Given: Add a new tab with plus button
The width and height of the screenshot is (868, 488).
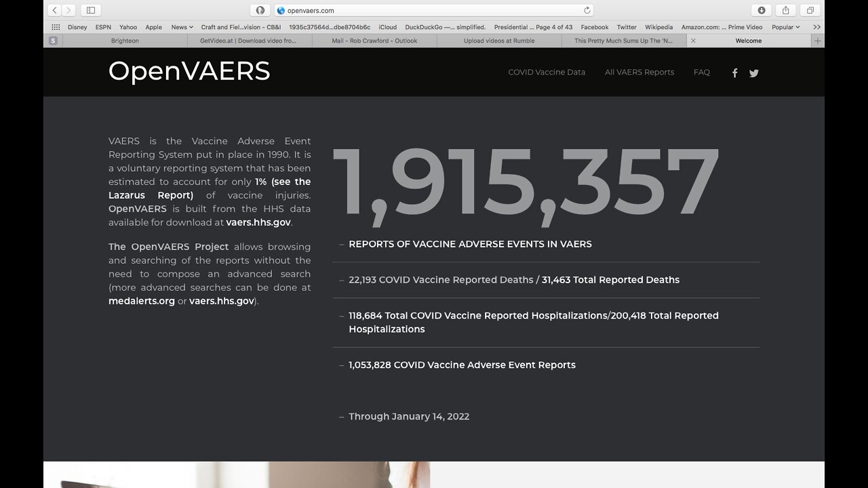Looking at the screenshot, I should tap(818, 41).
